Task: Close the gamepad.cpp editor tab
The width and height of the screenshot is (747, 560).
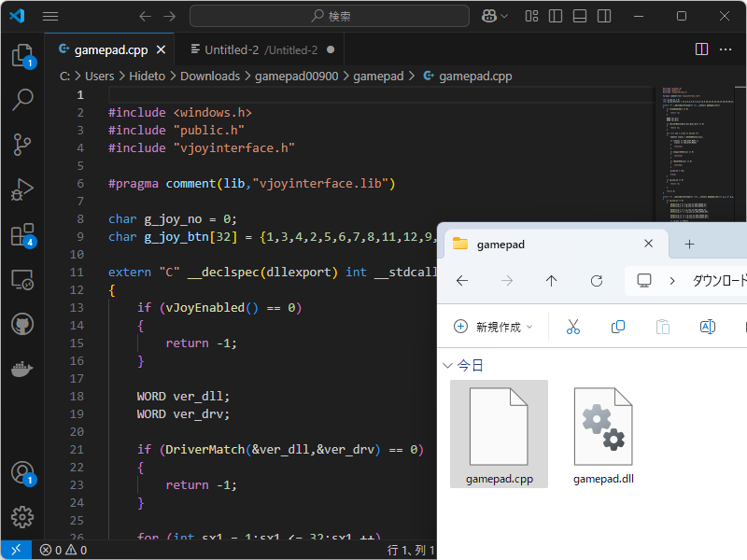Action: click(x=161, y=49)
